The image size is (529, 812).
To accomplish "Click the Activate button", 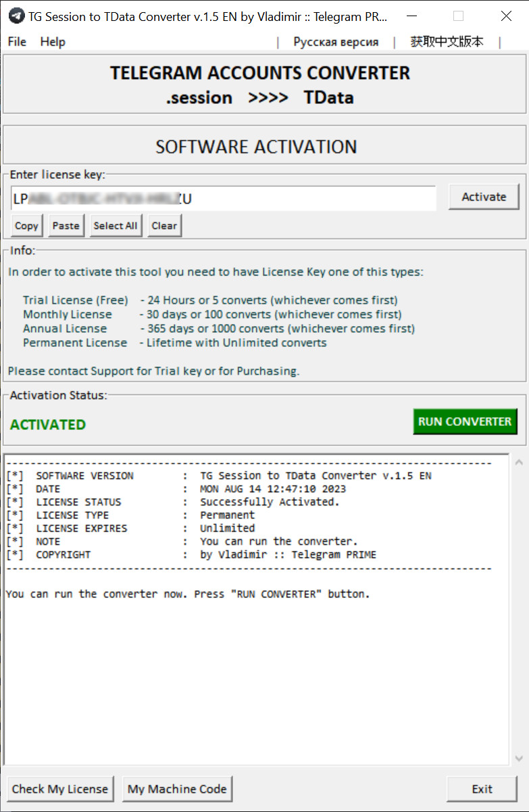I will tap(484, 197).
